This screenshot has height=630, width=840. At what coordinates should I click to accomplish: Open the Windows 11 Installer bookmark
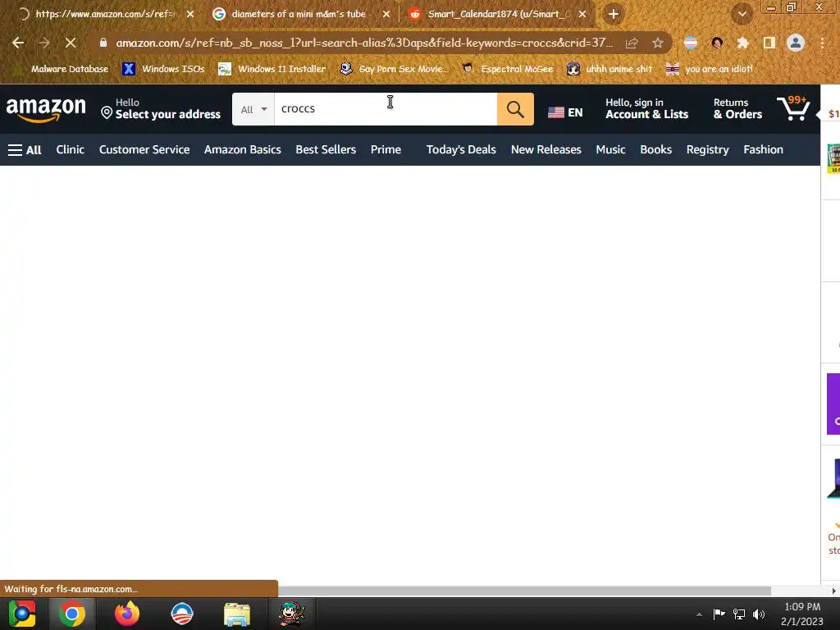pos(272,69)
